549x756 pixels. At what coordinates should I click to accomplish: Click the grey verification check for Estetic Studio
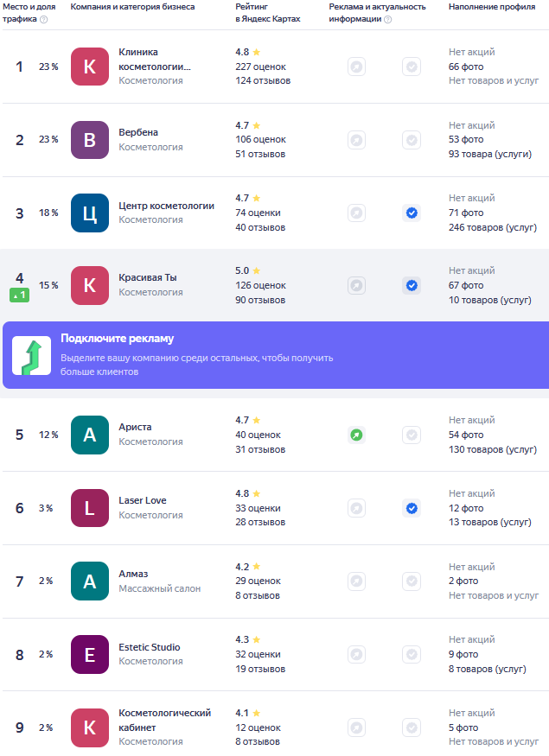412,654
